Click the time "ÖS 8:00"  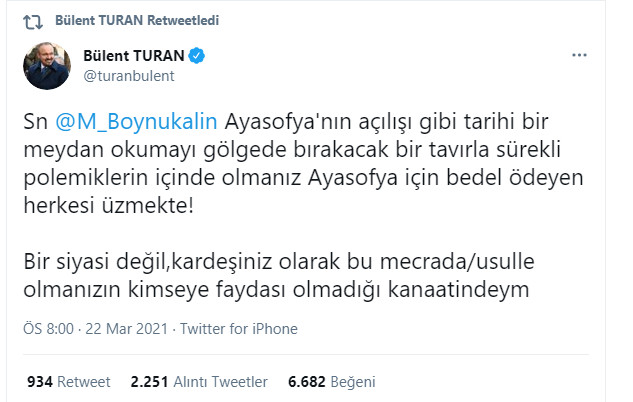coord(47,329)
